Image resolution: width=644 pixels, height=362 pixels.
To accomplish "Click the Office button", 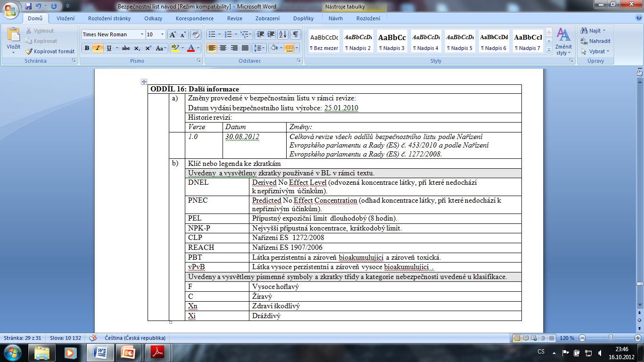I will click(10, 10).
